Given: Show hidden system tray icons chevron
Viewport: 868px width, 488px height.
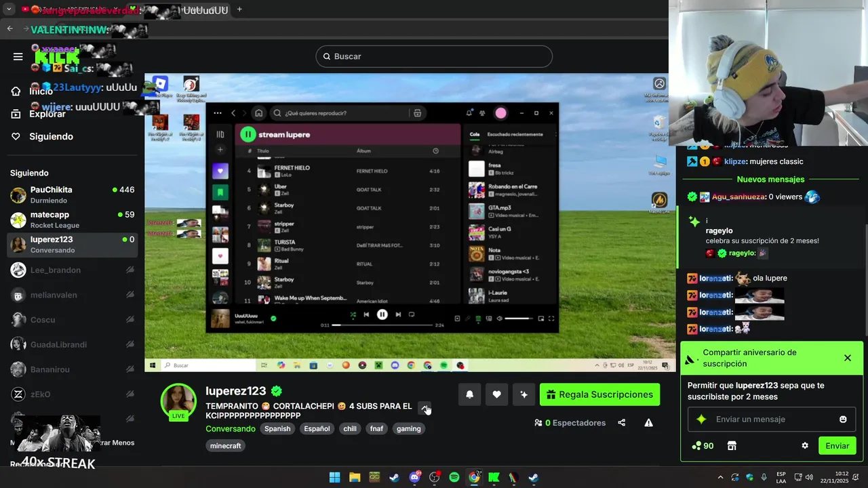Looking at the screenshot, I should point(720,477).
